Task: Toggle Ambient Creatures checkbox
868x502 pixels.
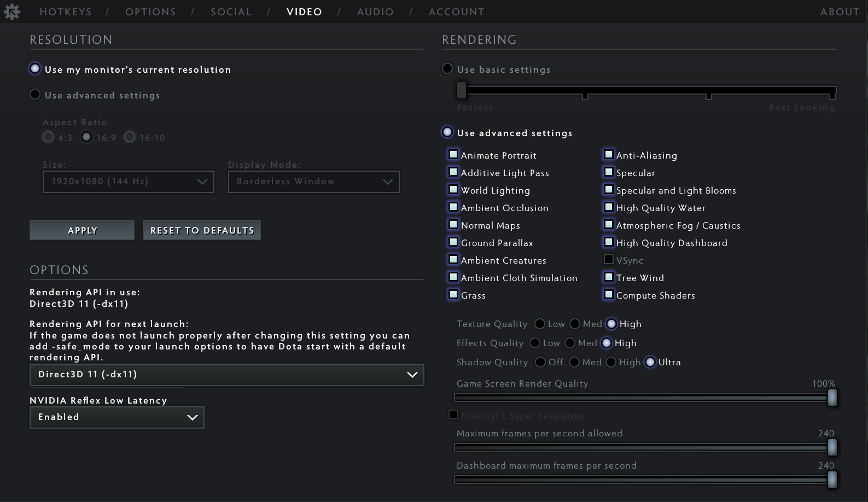Action: tap(453, 260)
